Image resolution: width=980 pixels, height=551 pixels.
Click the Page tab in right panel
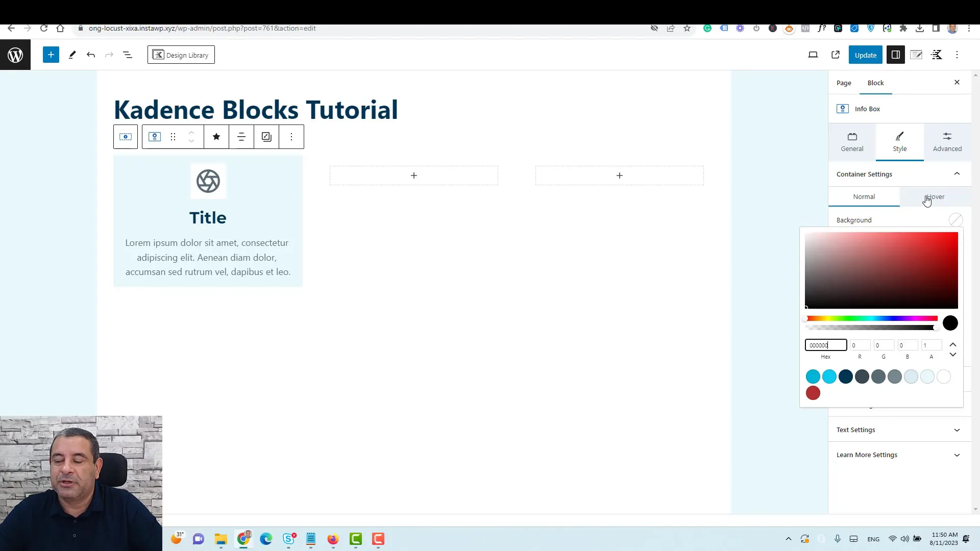[x=843, y=82]
